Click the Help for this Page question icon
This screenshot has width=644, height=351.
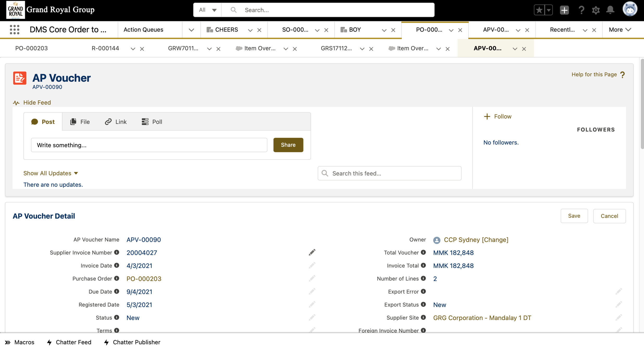(622, 75)
